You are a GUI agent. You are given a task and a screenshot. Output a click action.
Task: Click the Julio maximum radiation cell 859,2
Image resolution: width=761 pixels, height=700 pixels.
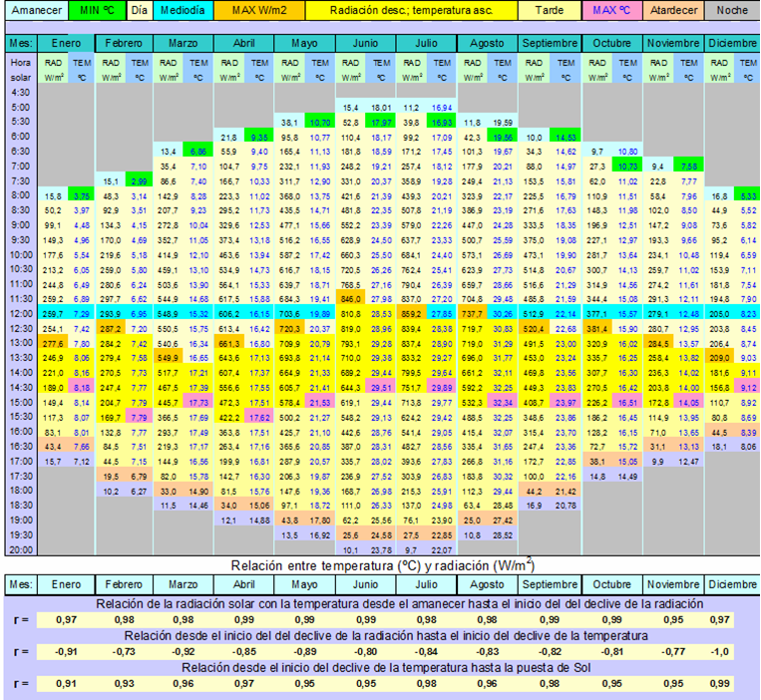(411, 313)
